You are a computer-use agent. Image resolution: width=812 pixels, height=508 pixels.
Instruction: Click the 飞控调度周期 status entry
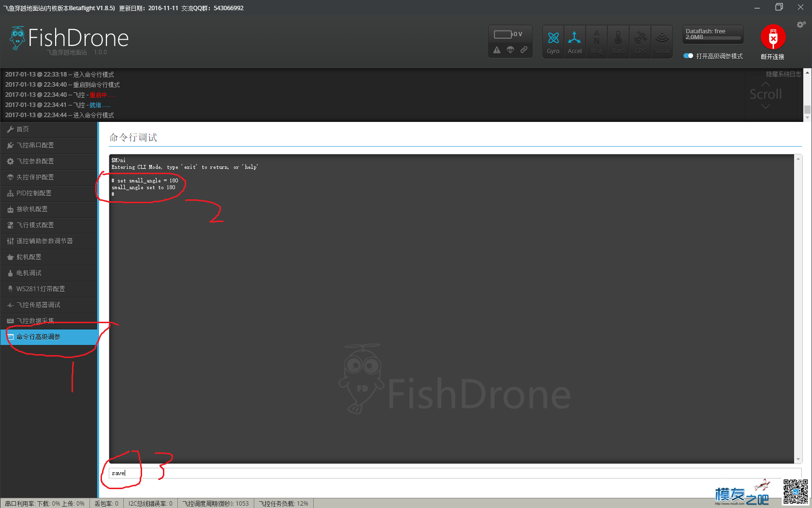point(216,504)
